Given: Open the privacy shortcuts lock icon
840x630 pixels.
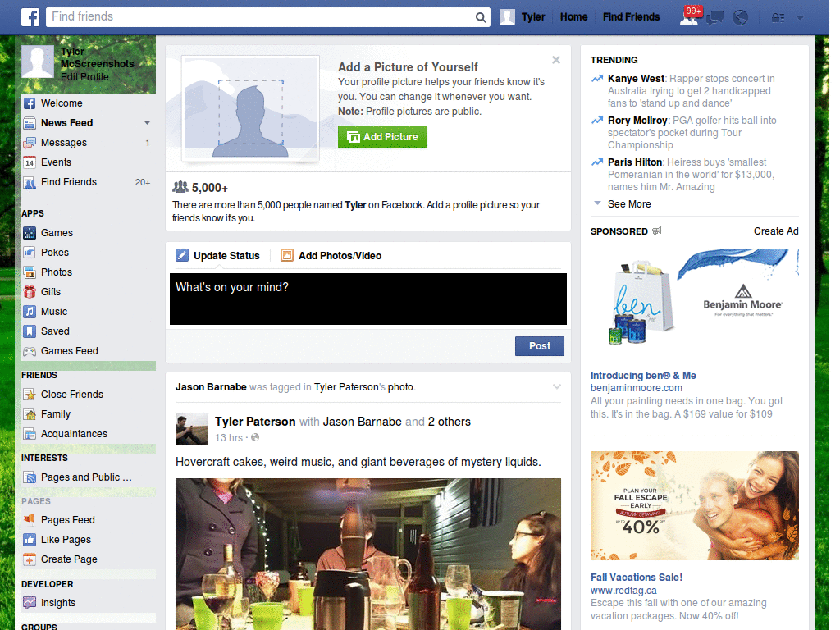Looking at the screenshot, I should tap(778, 18).
